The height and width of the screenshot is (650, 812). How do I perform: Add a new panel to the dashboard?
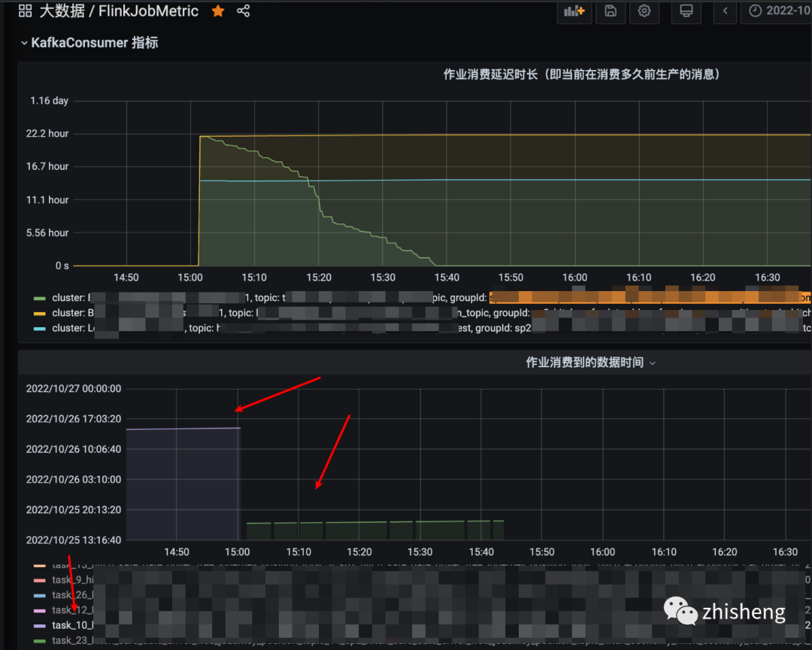click(x=574, y=11)
